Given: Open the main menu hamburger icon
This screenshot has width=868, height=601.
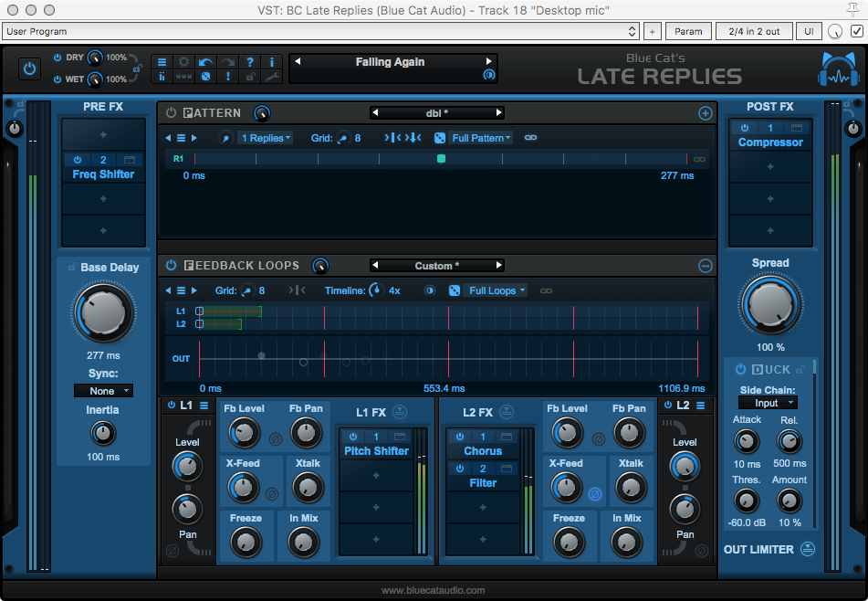Looking at the screenshot, I should click(x=162, y=62).
